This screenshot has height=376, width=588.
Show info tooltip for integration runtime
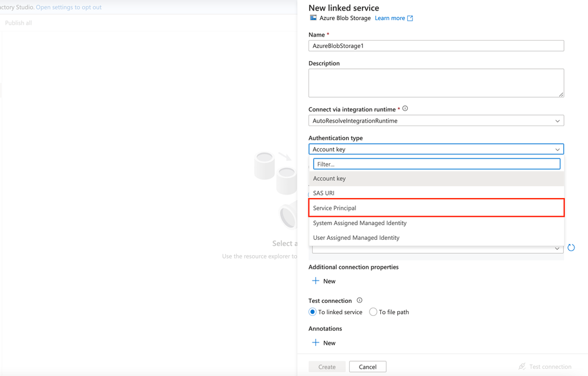[405, 108]
